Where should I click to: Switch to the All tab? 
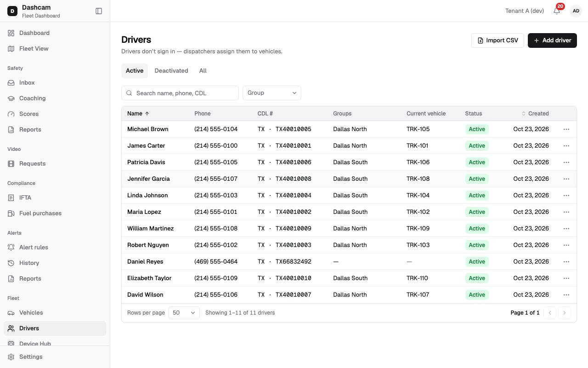coord(203,71)
